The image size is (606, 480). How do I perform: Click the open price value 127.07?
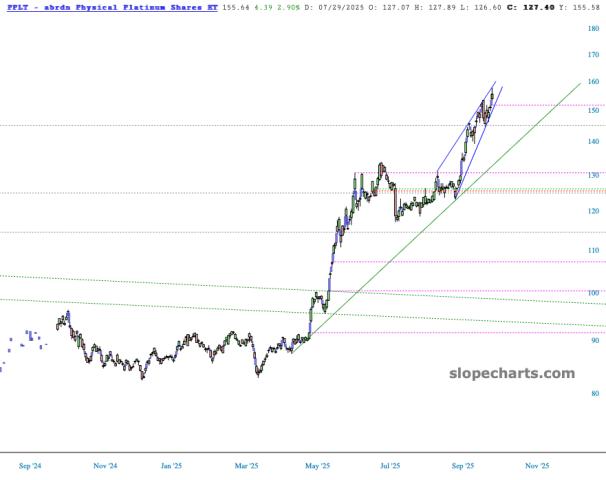396,7
